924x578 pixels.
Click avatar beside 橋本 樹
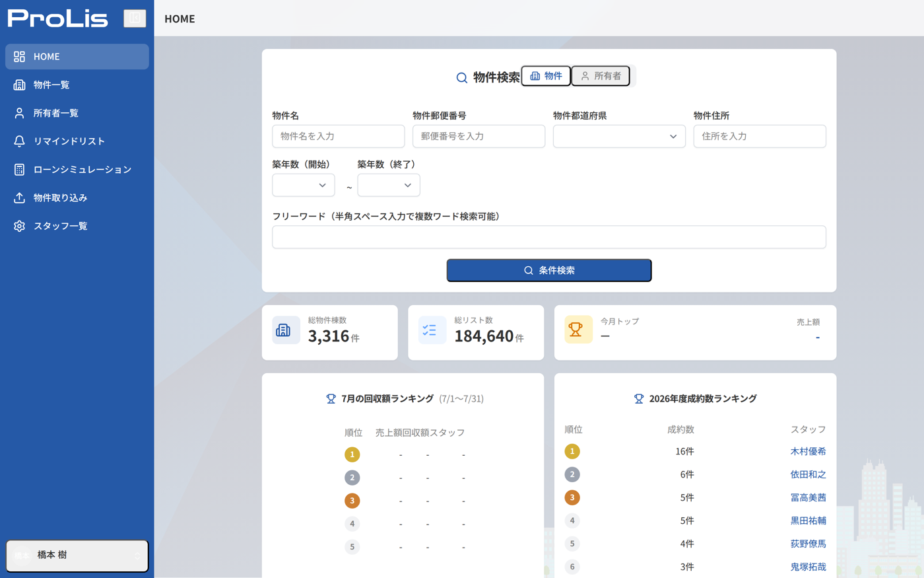[22, 556]
